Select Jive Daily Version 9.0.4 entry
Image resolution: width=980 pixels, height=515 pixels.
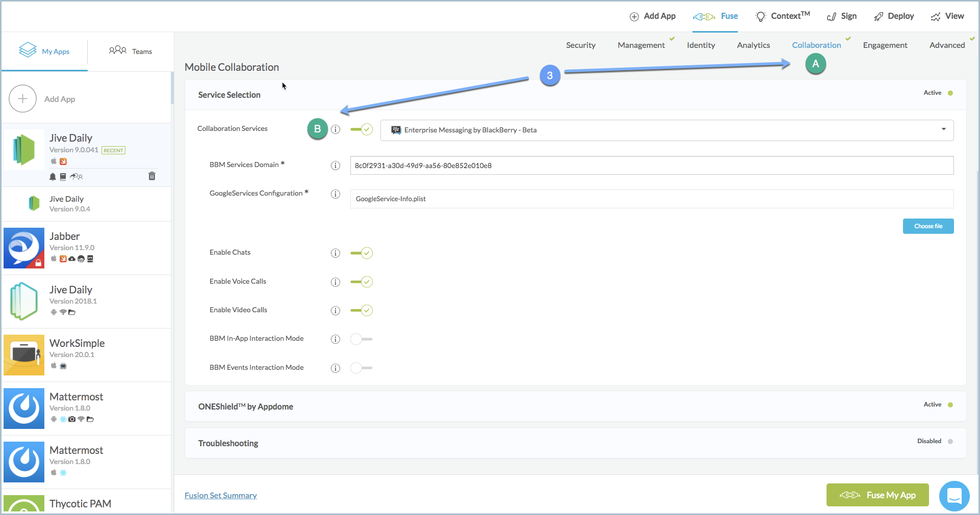[87, 204]
